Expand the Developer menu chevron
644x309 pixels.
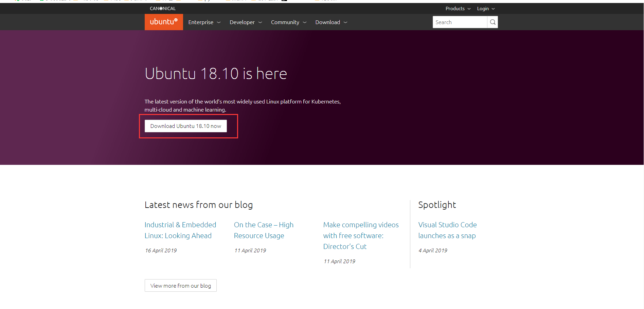pyautogui.click(x=260, y=22)
